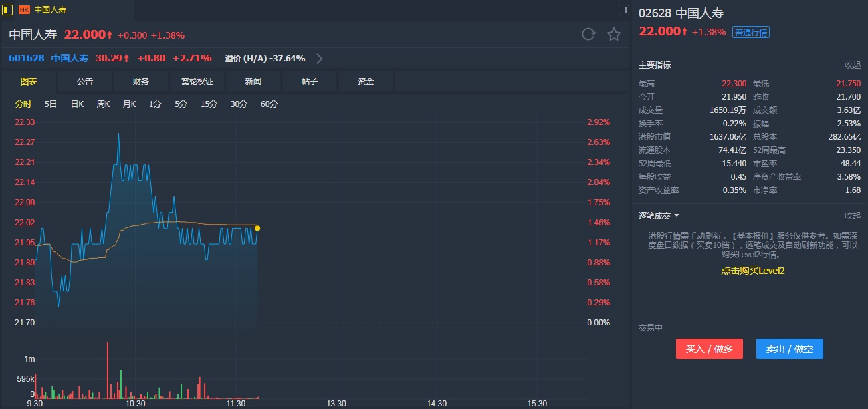Select the 日K chart period
868x409 pixels.
click(x=77, y=104)
